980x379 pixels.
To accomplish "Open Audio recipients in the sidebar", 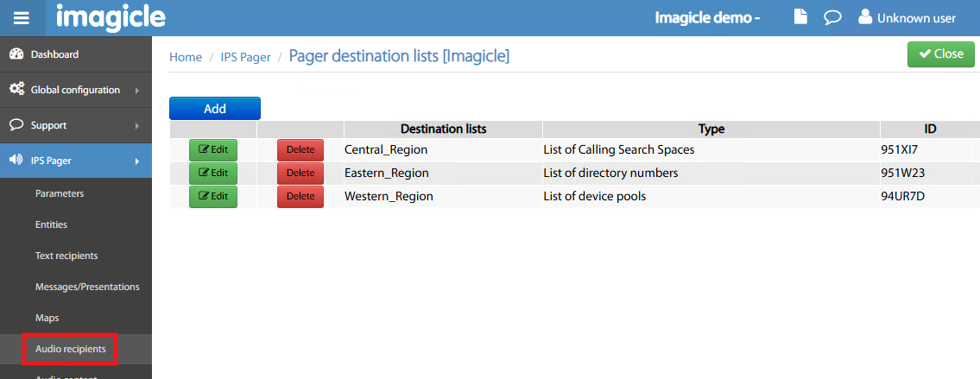I will click(x=71, y=349).
